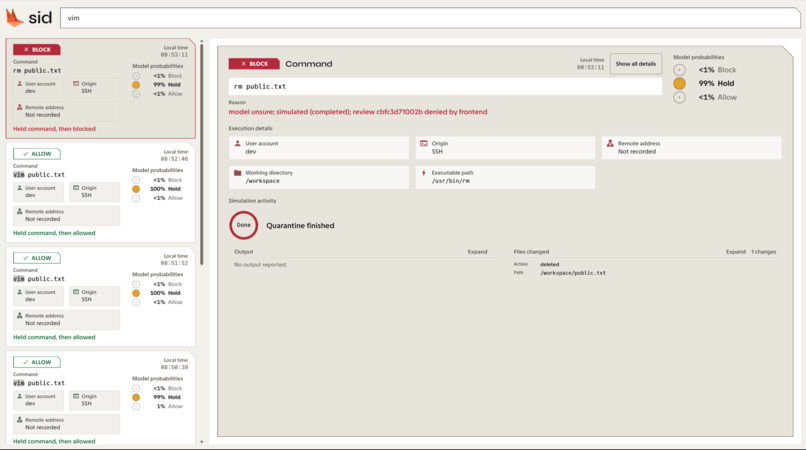The width and height of the screenshot is (806, 450).
Task: Click Remote address icon on 08:50:39 card
Action: [20, 420]
